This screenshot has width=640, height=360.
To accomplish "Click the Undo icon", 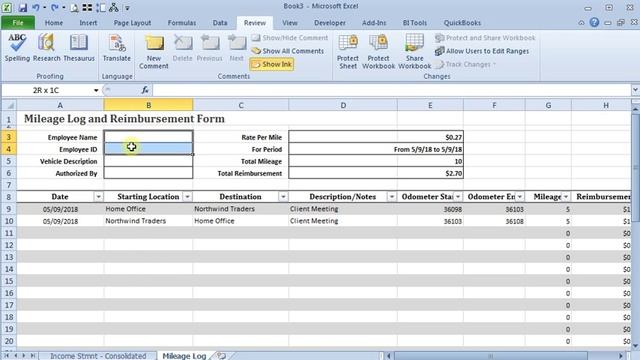I will (x=36, y=7).
